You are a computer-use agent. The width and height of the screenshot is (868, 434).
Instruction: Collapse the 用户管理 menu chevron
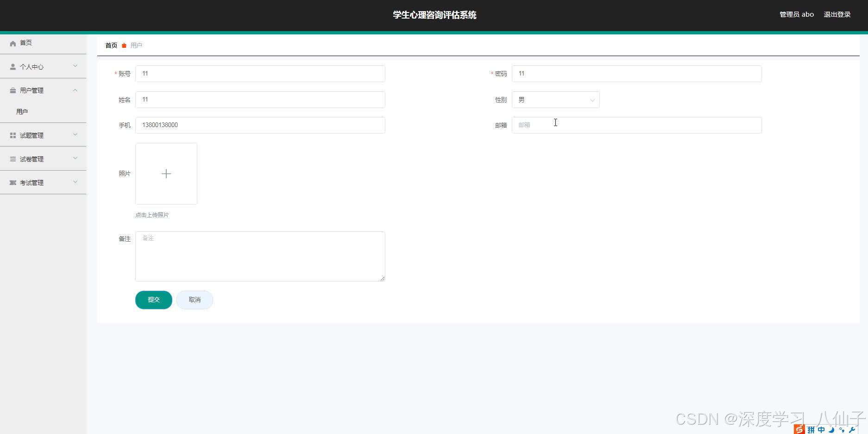(75, 90)
